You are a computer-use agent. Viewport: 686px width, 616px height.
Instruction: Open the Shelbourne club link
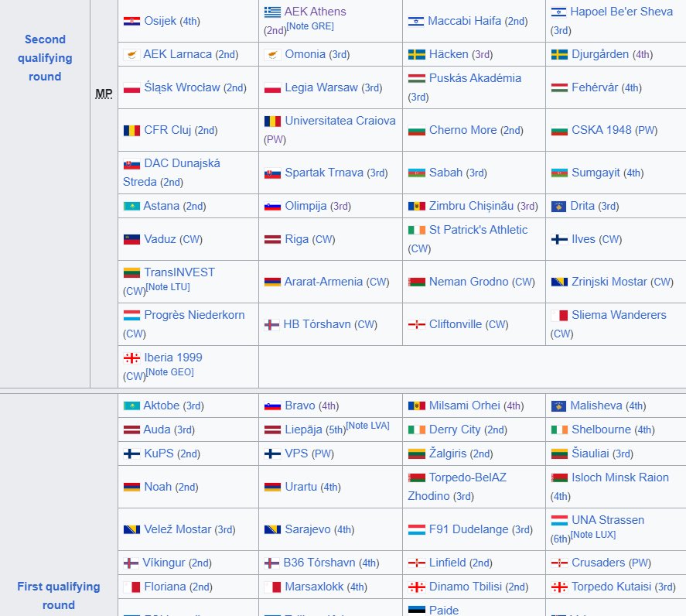601,429
